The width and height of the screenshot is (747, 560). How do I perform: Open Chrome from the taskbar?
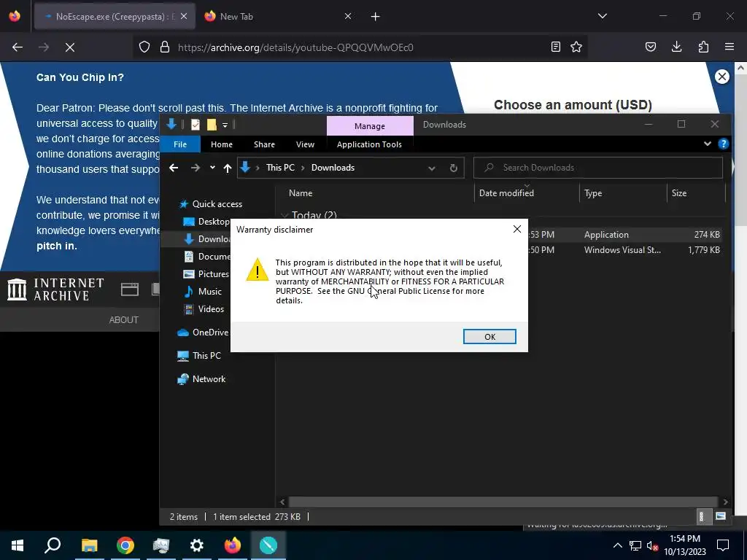tap(125, 545)
